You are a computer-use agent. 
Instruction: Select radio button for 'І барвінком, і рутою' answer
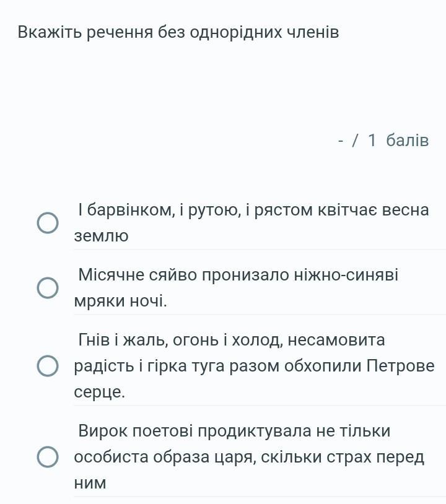coord(48,223)
